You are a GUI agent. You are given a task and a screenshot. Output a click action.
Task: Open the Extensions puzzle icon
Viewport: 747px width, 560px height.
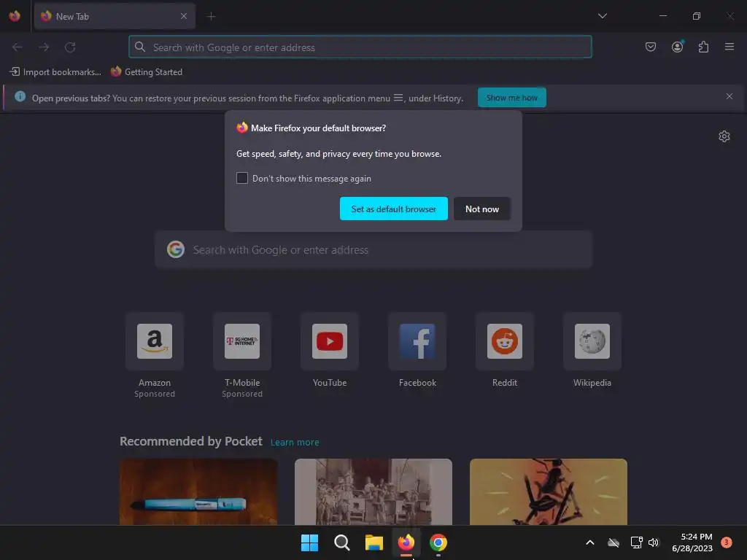pos(703,47)
